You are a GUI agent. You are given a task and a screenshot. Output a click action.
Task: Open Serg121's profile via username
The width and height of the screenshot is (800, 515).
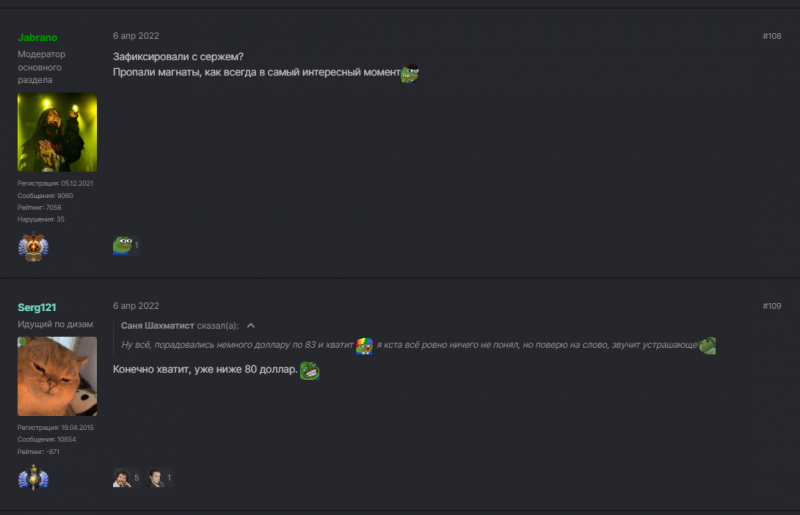[x=37, y=307]
